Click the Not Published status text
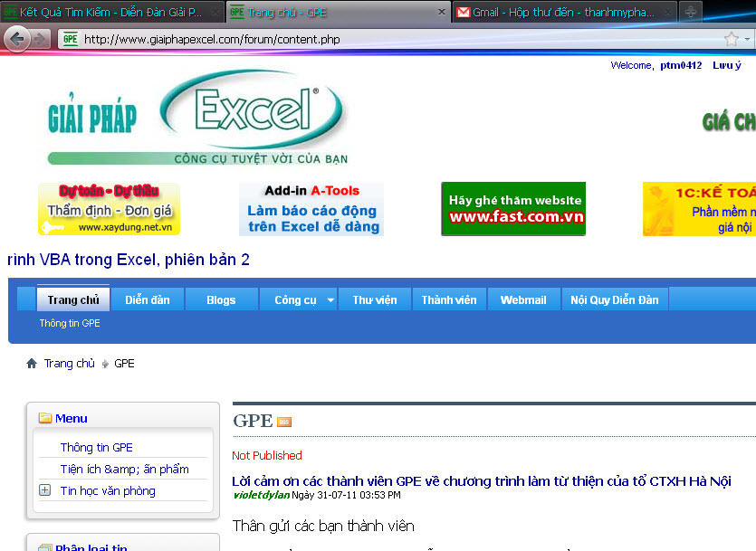Screen dimensions: 756x551 (x=267, y=456)
